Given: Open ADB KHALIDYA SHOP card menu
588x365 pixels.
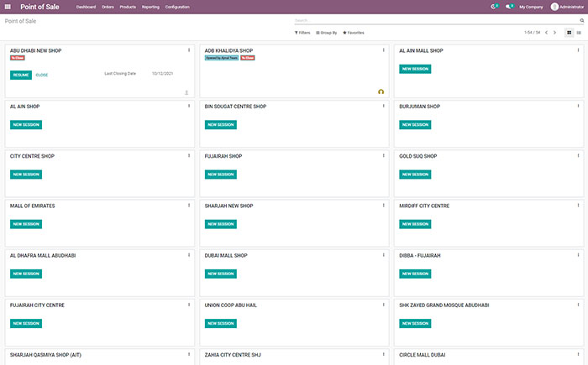Looking at the screenshot, I should (383, 50).
